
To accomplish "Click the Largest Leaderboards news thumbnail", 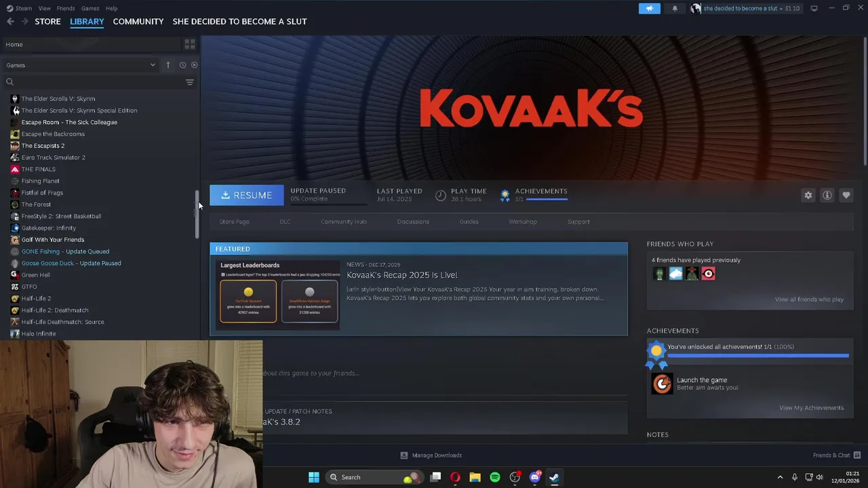I will (x=278, y=294).
